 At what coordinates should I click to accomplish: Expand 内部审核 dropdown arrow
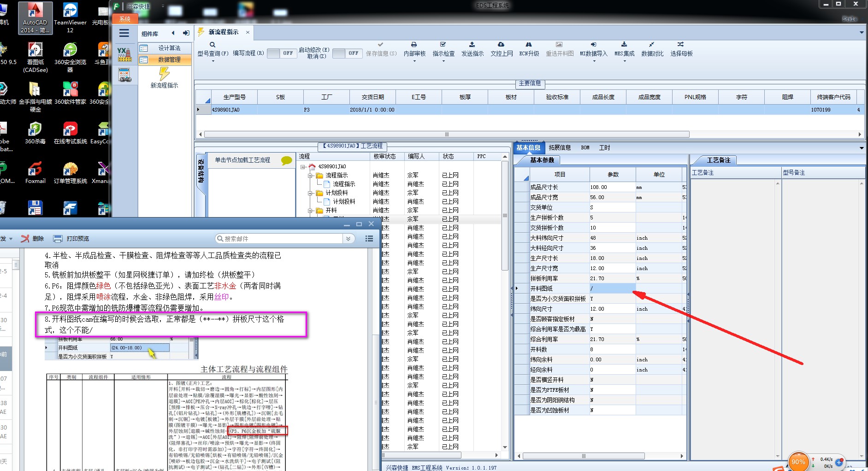(x=414, y=61)
